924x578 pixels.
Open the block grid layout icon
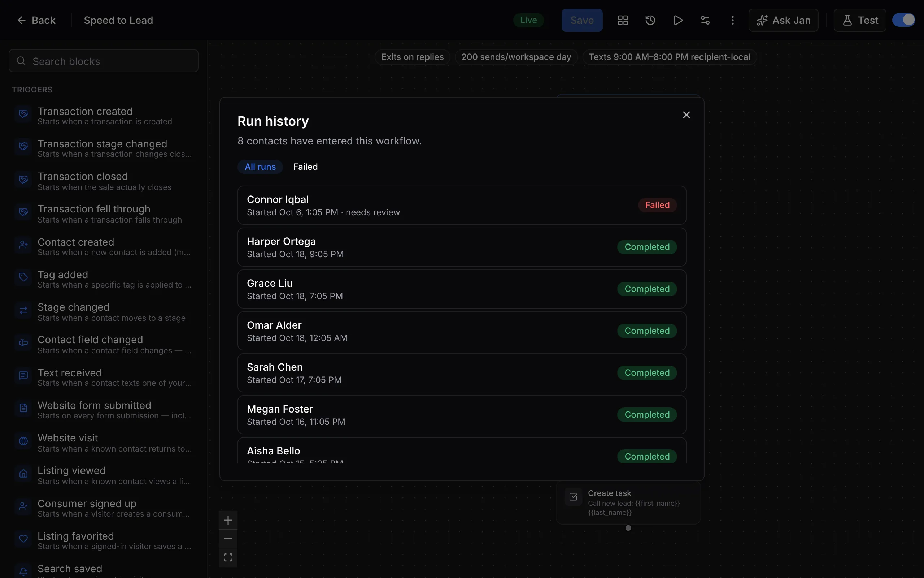pyautogui.click(x=623, y=20)
